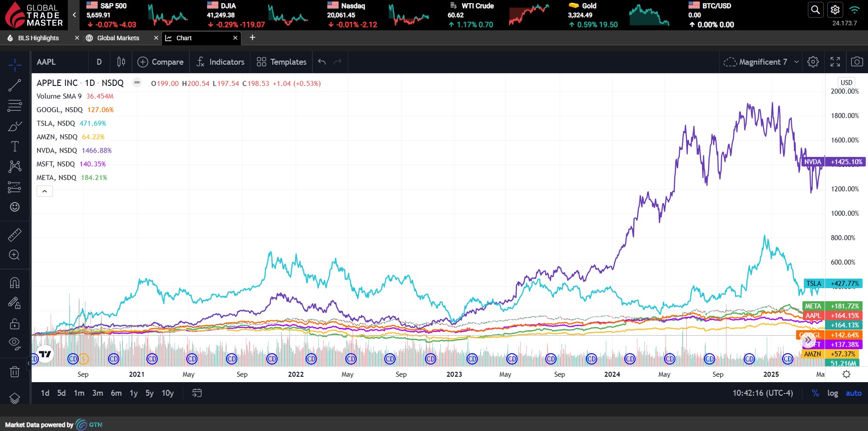Open the header settings gear
Image resolution: width=868 pixels, height=431 pixels.
pos(835,10)
